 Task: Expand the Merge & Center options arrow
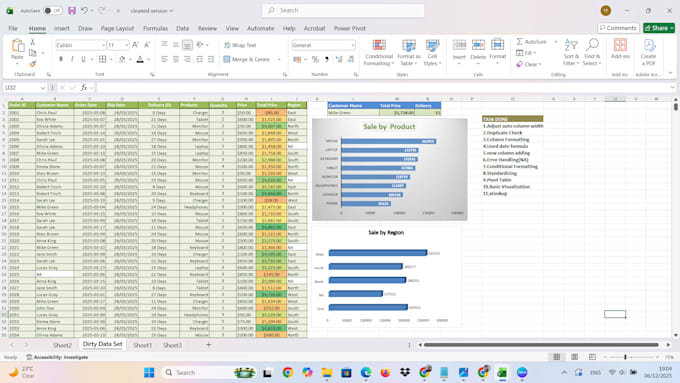click(x=279, y=59)
